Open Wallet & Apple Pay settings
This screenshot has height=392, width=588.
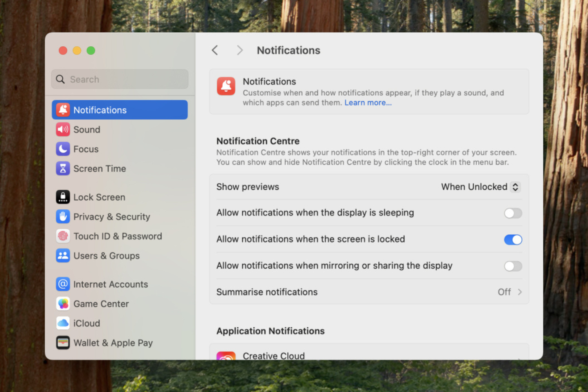[x=113, y=343]
